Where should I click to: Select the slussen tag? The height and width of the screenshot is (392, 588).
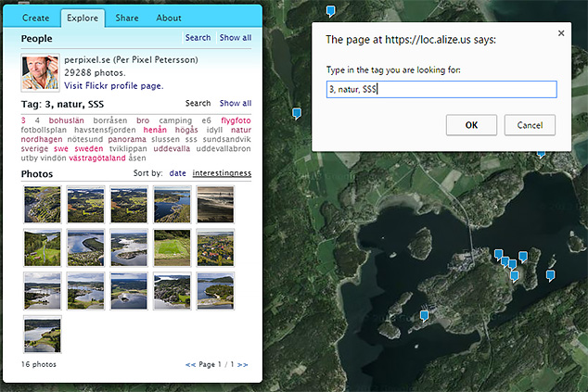pos(165,139)
